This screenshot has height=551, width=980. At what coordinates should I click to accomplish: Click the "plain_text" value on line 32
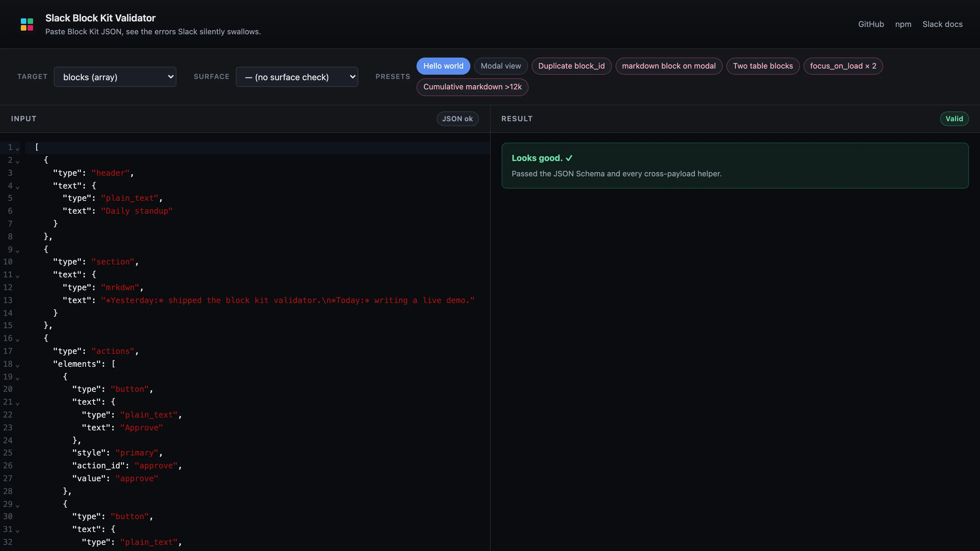[x=149, y=542]
